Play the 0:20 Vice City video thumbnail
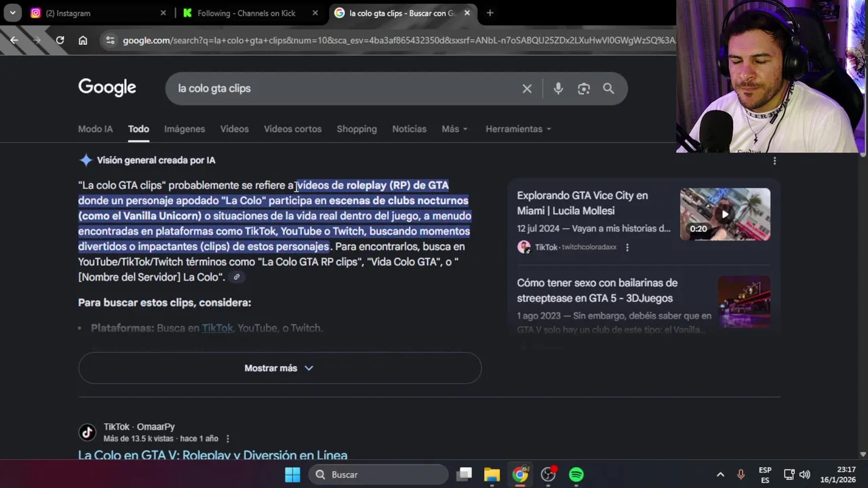The image size is (868, 488). tap(725, 214)
